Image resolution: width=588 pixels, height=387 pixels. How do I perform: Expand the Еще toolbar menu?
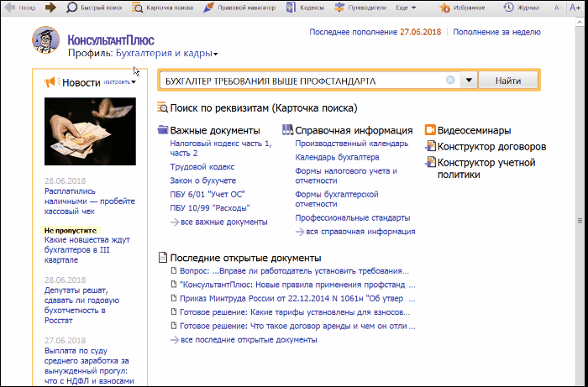pos(406,8)
